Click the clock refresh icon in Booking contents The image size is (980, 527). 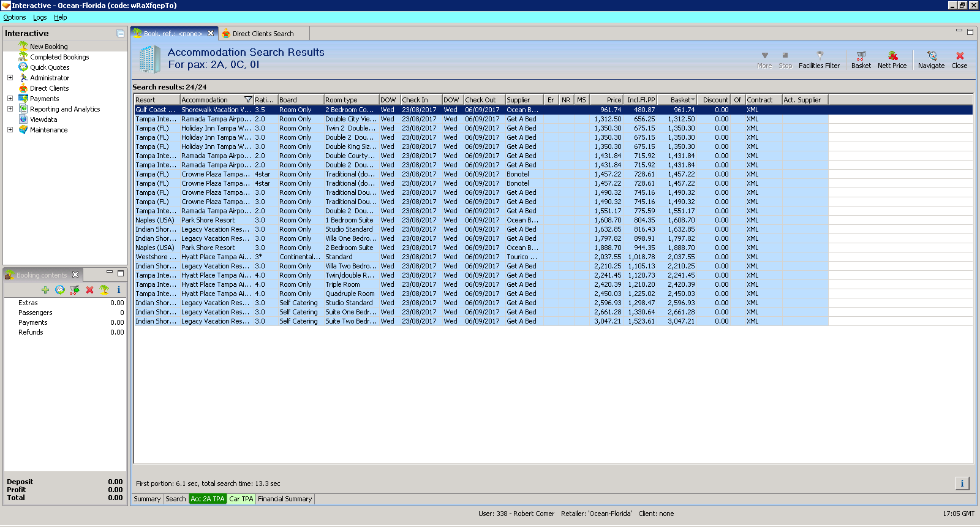[x=60, y=290]
